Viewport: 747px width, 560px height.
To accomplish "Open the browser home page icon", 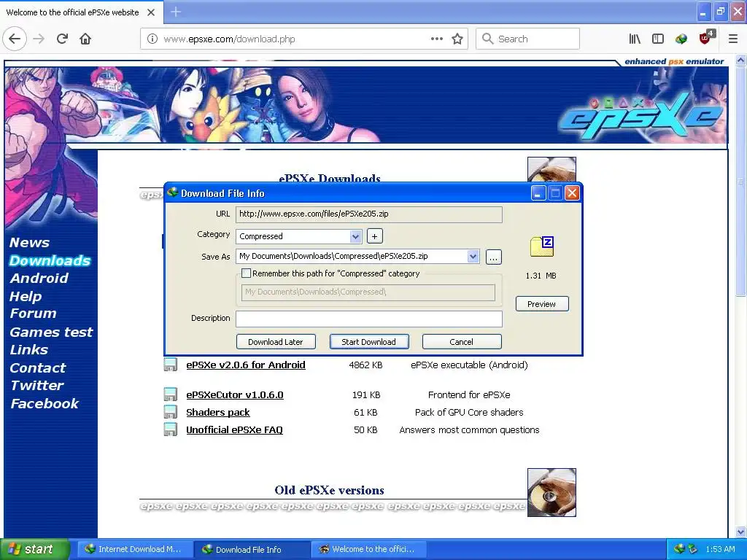I will coord(85,39).
